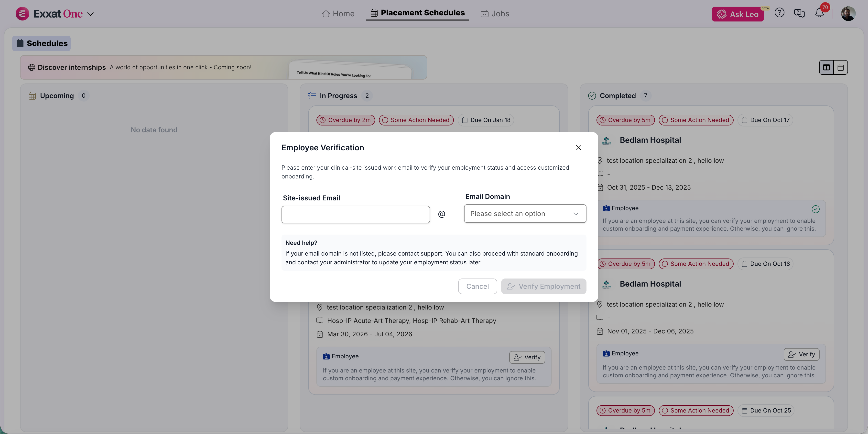Click the Verify Employment button
Image resolution: width=868 pixels, height=434 pixels.
[543, 286]
